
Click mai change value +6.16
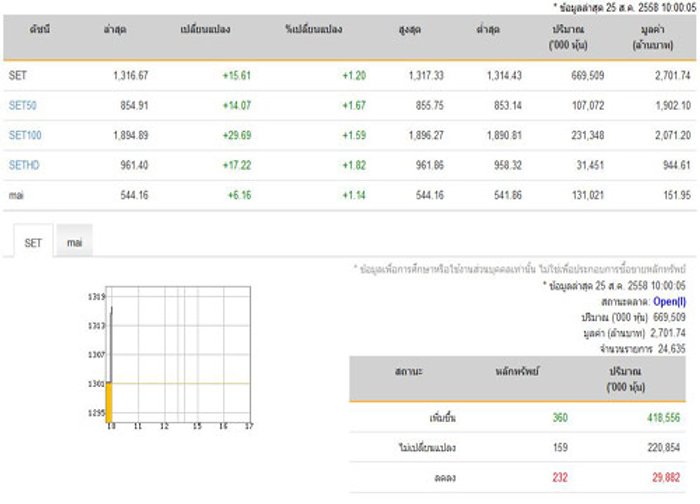[x=239, y=195]
